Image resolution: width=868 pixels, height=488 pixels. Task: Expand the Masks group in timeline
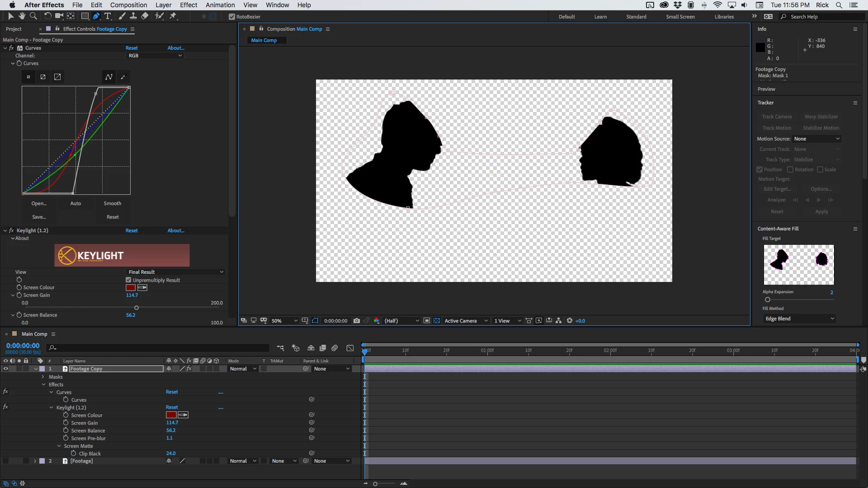coord(43,377)
